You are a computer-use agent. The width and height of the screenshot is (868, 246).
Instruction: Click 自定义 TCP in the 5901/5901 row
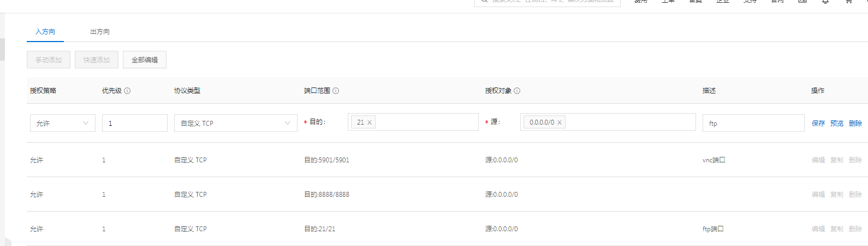pyautogui.click(x=191, y=160)
